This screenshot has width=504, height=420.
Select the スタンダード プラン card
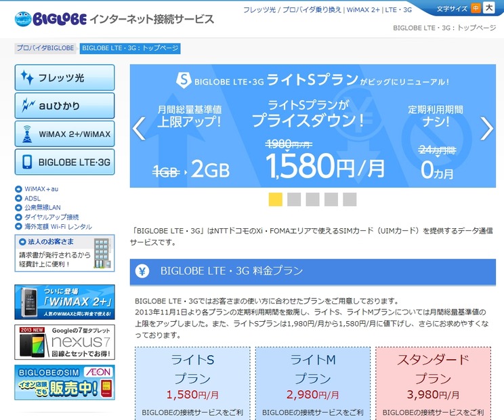pos(434,383)
